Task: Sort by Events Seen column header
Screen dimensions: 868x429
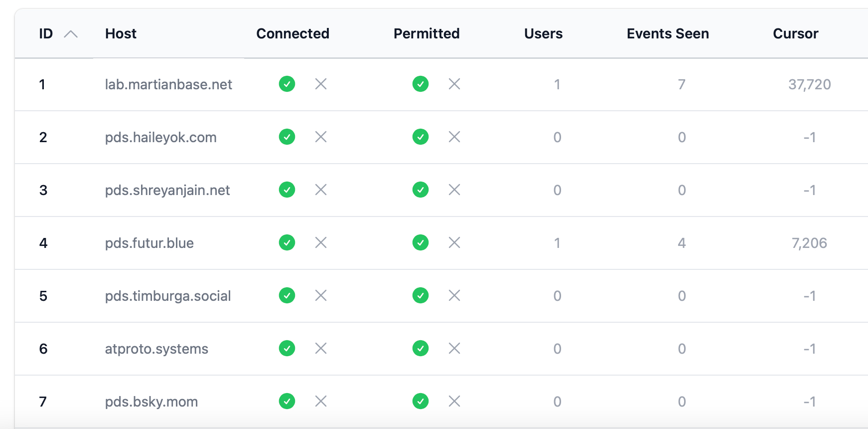Action: coord(668,34)
